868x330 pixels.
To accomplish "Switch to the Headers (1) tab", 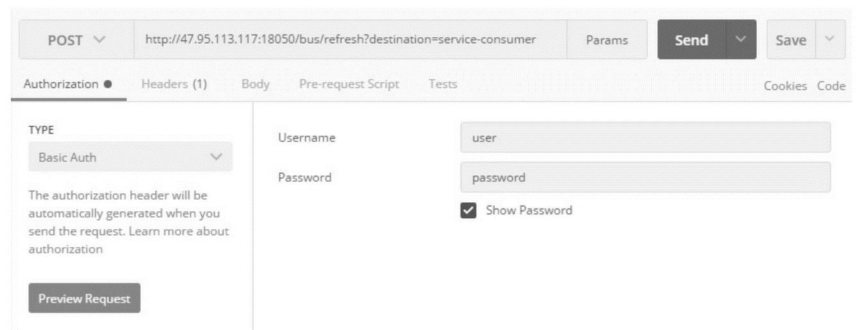I will pos(174,84).
